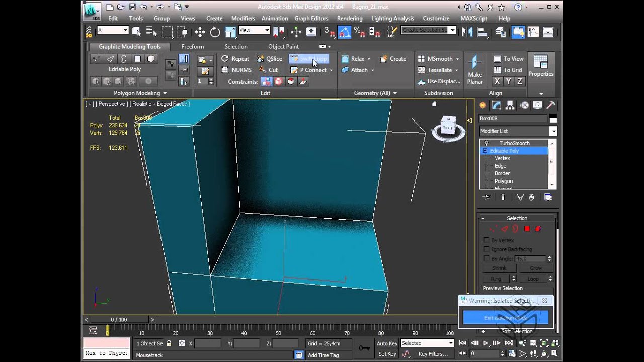Click the ViewCube in viewport

click(x=447, y=126)
